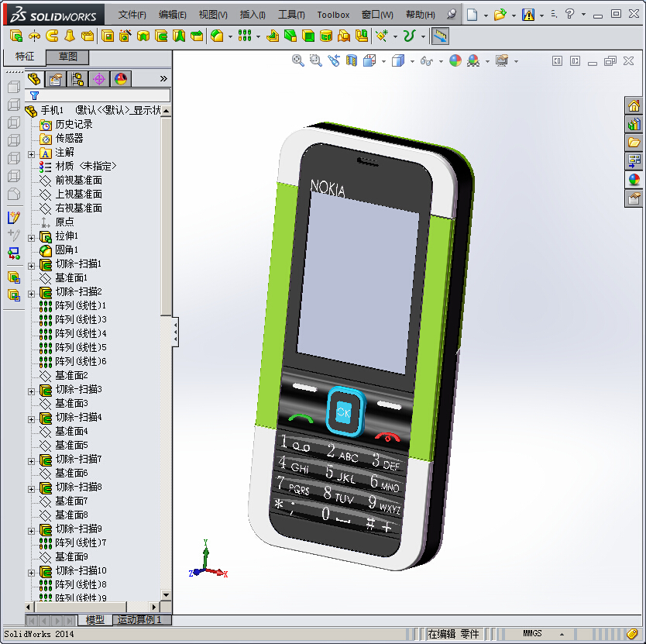Open the 编辑(E) menu
Viewport: 646px width, 644px height.
(172, 15)
